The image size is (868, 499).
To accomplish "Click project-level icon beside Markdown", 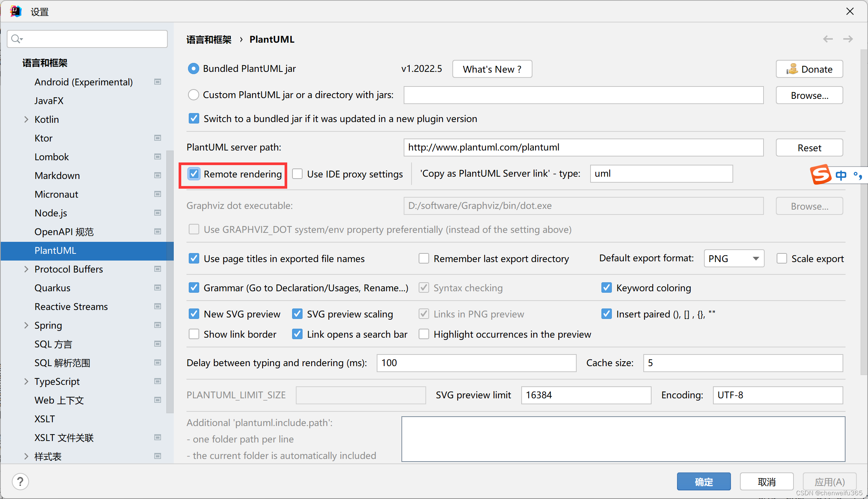I will point(158,175).
